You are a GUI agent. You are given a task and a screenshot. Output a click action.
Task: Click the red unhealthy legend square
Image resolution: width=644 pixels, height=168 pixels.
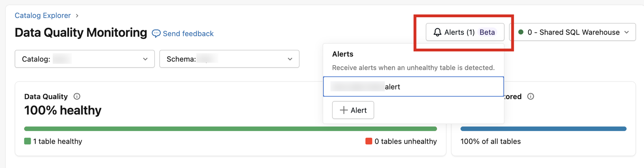pyautogui.click(x=368, y=141)
